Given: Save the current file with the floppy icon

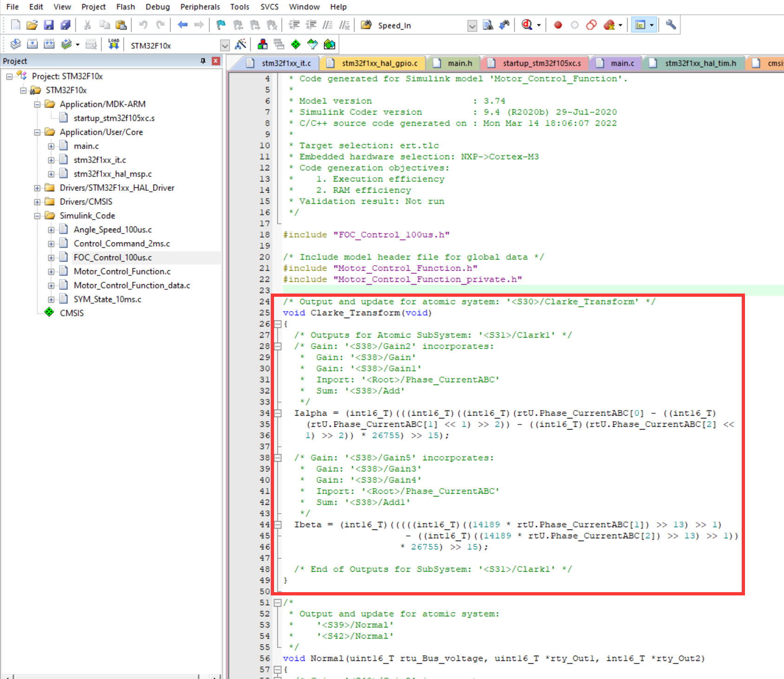Looking at the screenshot, I should (49, 25).
